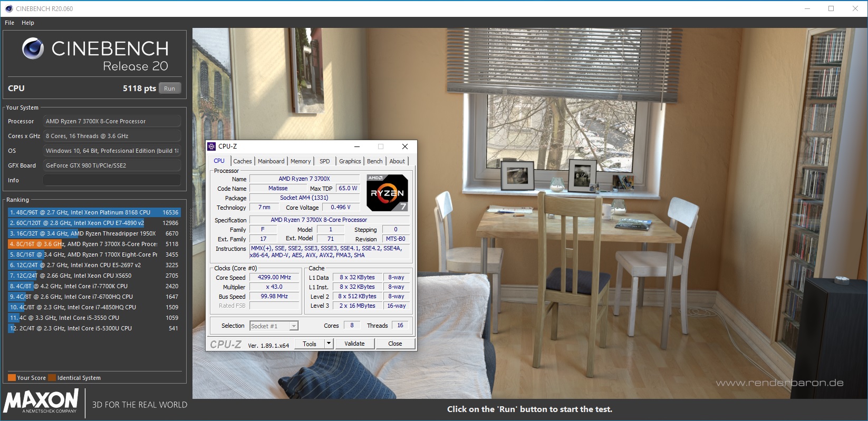Select the Xeon Platinum 8168 ranking row
Image resolution: width=868 pixels, height=421 pixels.
coord(94,212)
